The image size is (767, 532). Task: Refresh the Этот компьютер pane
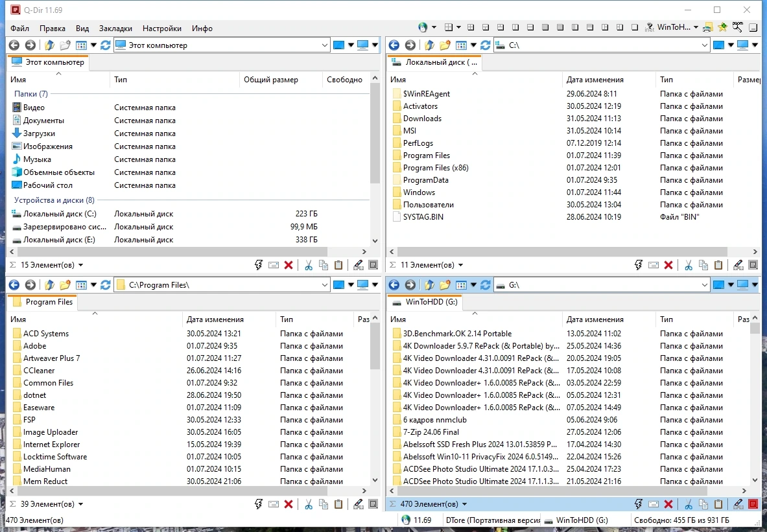pos(106,45)
